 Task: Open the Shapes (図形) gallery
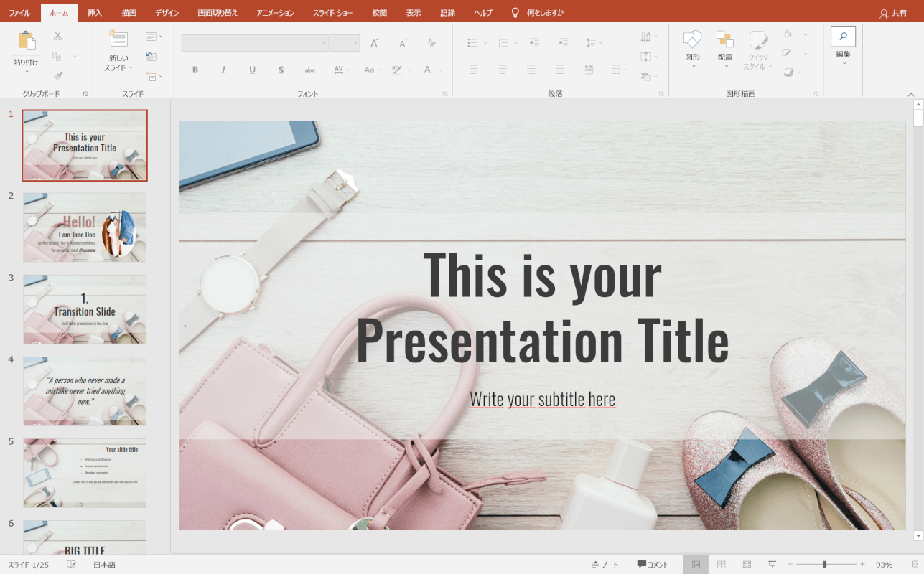click(692, 40)
